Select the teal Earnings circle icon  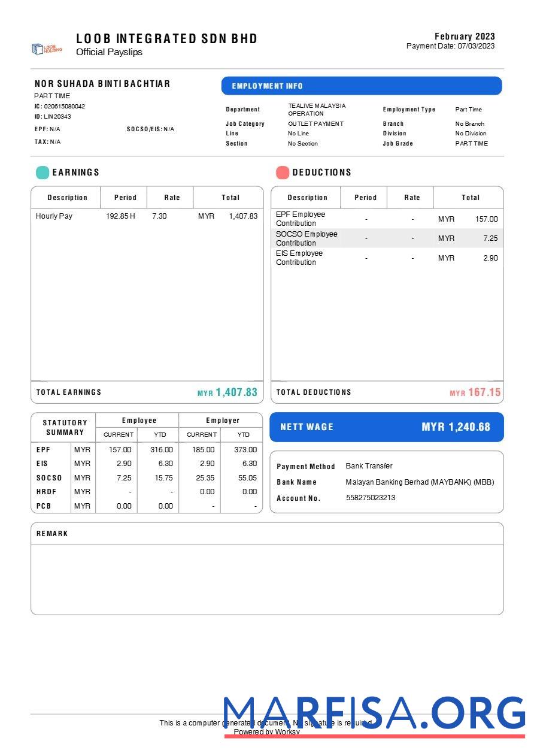[41, 172]
